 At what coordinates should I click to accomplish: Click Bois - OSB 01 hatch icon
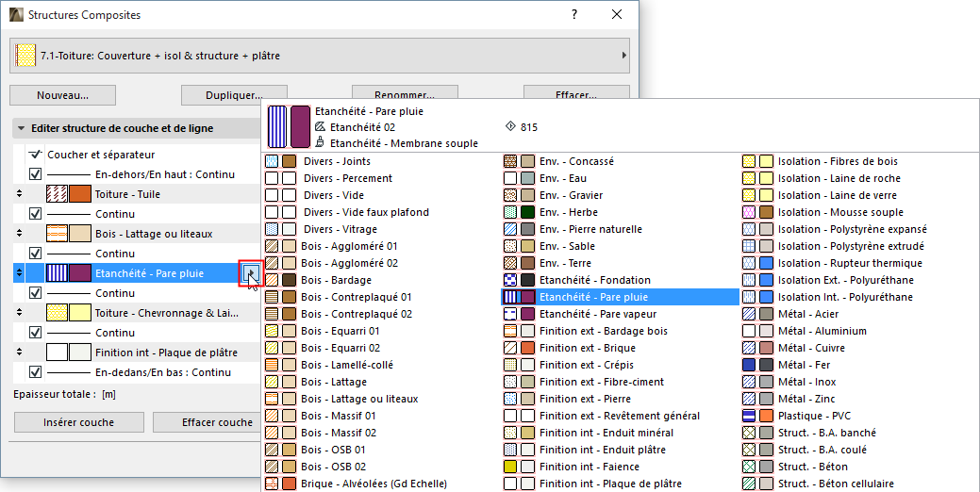[272, 450]
